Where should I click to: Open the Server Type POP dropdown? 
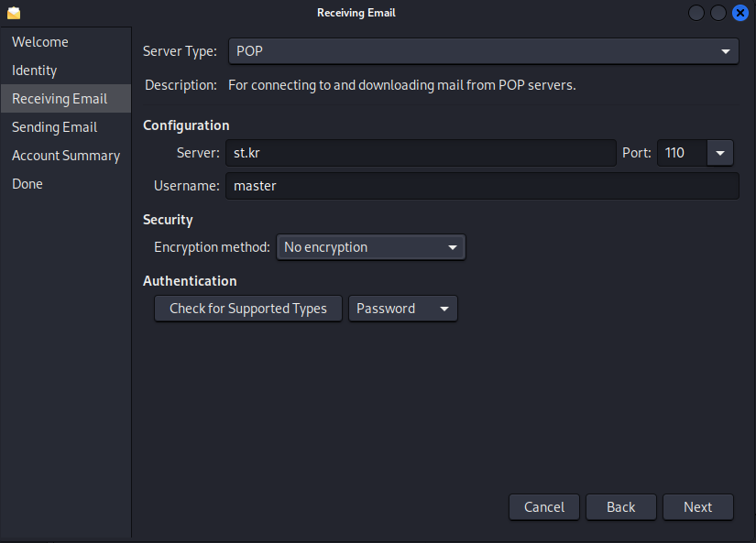(484, 51)
